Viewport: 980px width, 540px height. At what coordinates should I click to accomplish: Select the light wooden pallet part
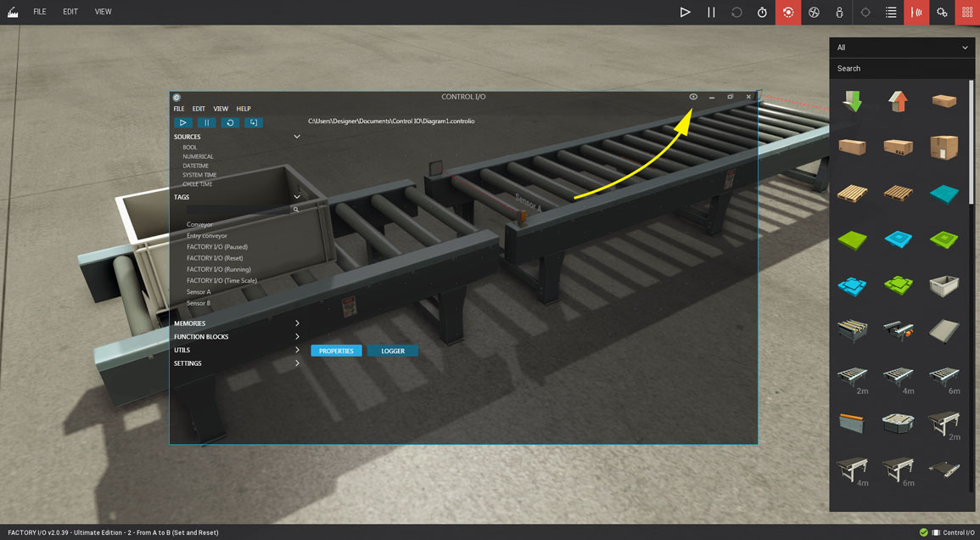(853, 193)
